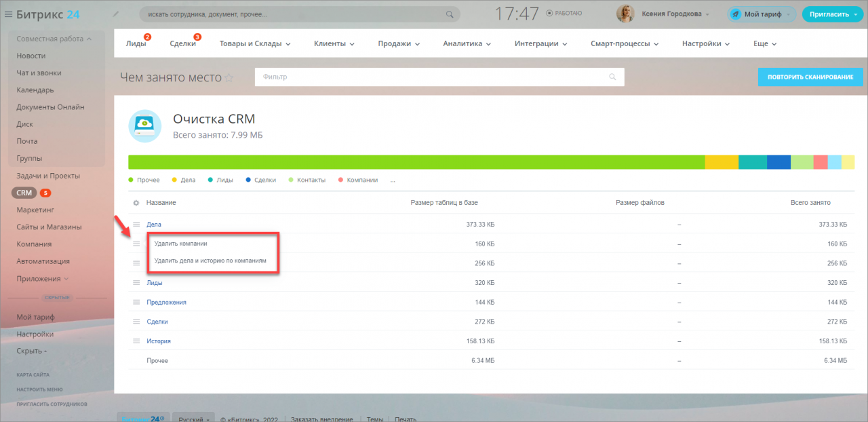Click the row menu icon beside Дела
The image size is (868, 422).
coord(136,225)
